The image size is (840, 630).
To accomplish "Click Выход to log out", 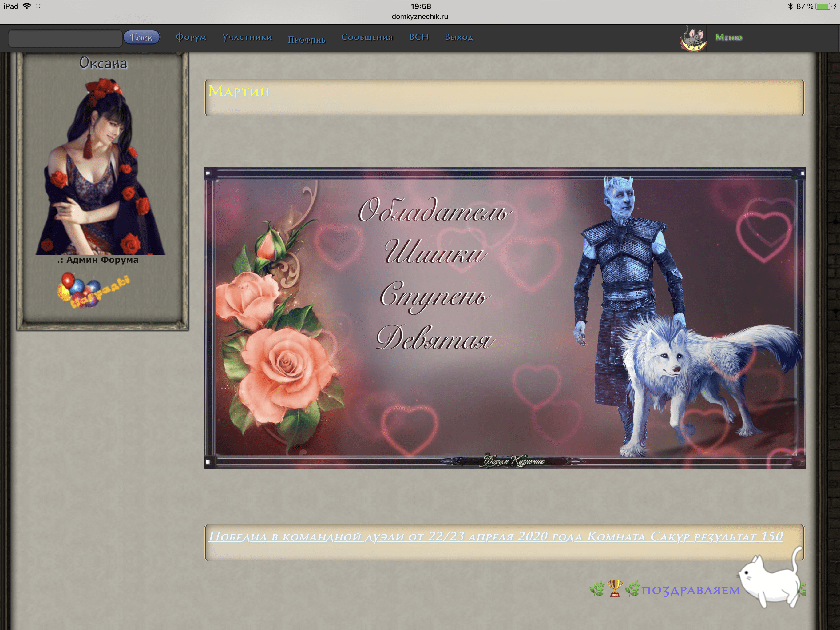I will tap(459, 37).
